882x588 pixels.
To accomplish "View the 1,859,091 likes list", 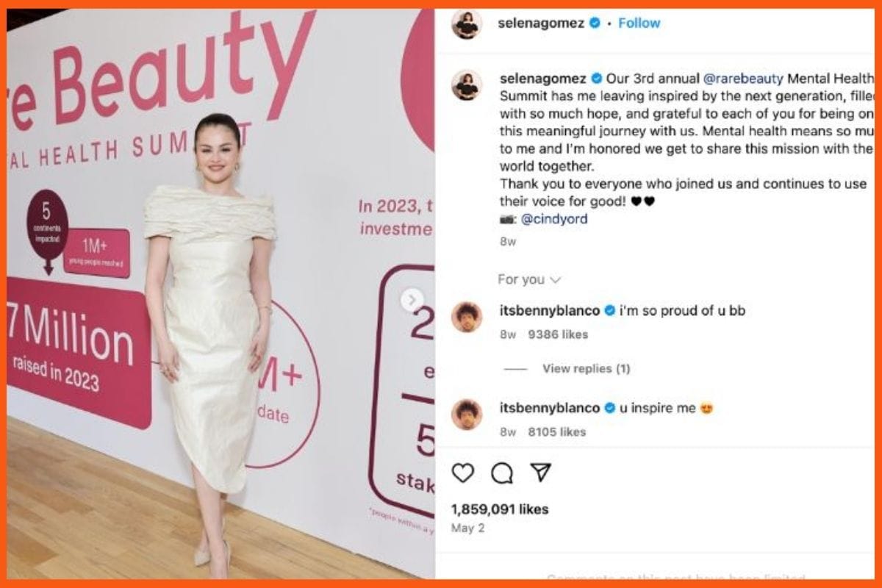I will pos(500,509).
